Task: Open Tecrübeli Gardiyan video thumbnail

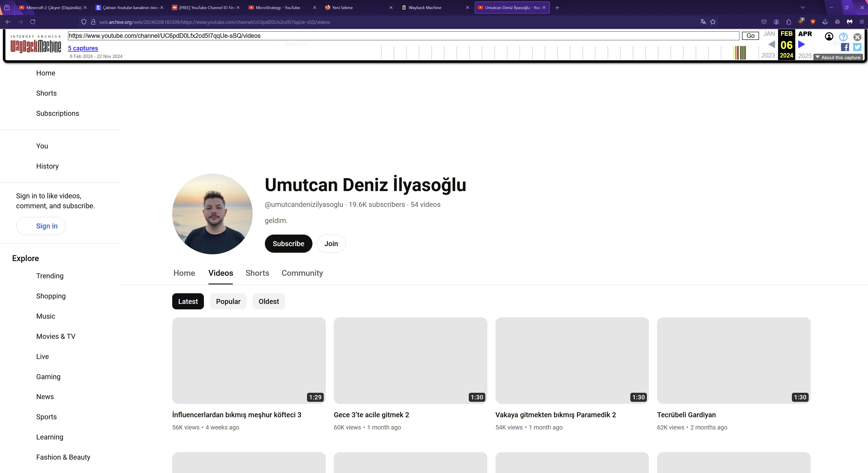Action: pyautogui.click(x=734, y=360)
